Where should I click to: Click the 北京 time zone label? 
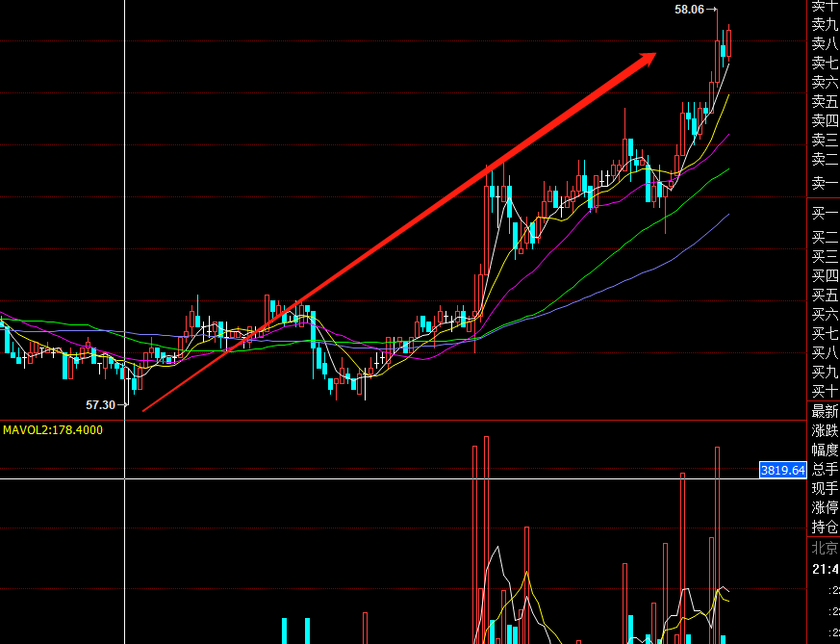tap(825, 549)
